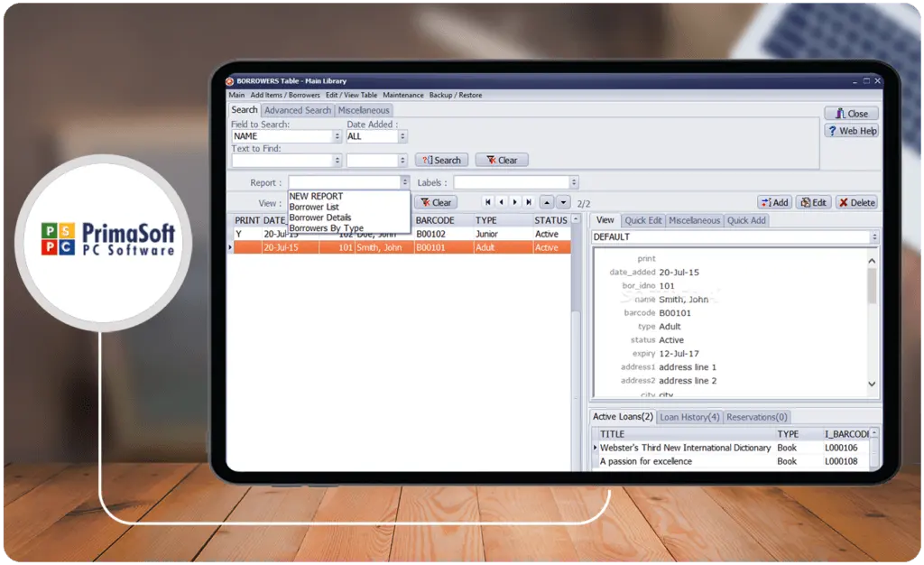Image resolution: width=924 pixels, height=565 pixels.
Task: Click the move up triangle button
Action: 547,202
